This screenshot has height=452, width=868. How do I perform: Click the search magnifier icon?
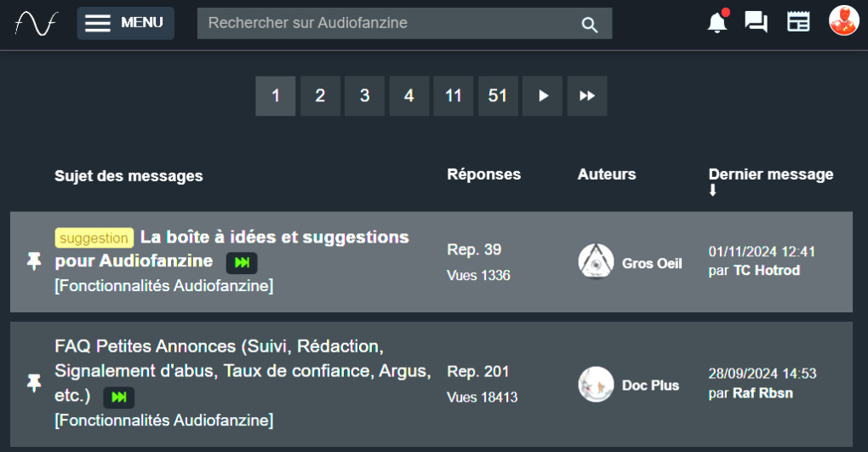590,25
